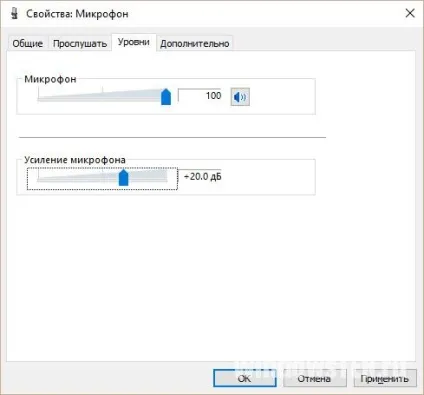Image resolution: width=424 pixels, height=395 pixels.
Task: Click the Микрофон level slider handle
Action: 166,97
